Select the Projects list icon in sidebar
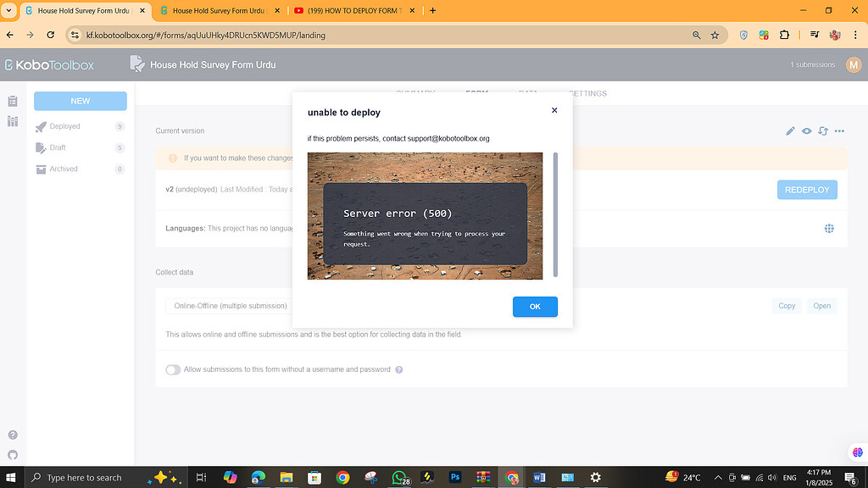This screenshot has height=488, width=868. point(13,100)
